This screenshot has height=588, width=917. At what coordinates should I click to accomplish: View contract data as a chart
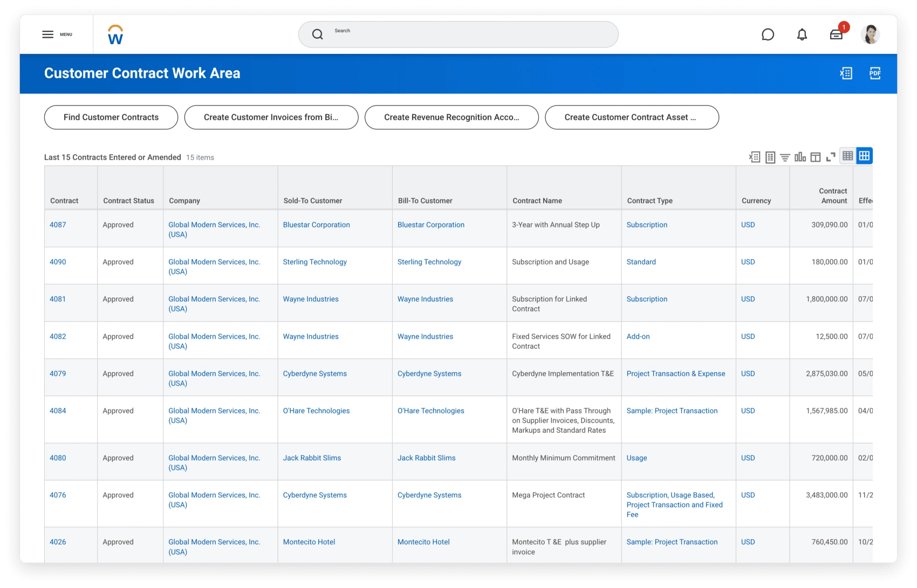pos(800,156)
